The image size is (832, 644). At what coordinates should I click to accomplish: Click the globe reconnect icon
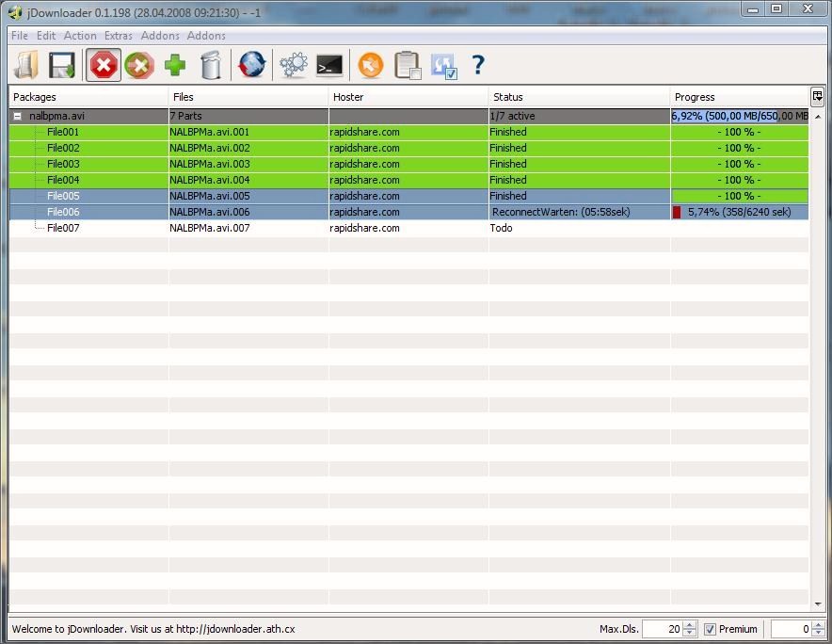252,65
